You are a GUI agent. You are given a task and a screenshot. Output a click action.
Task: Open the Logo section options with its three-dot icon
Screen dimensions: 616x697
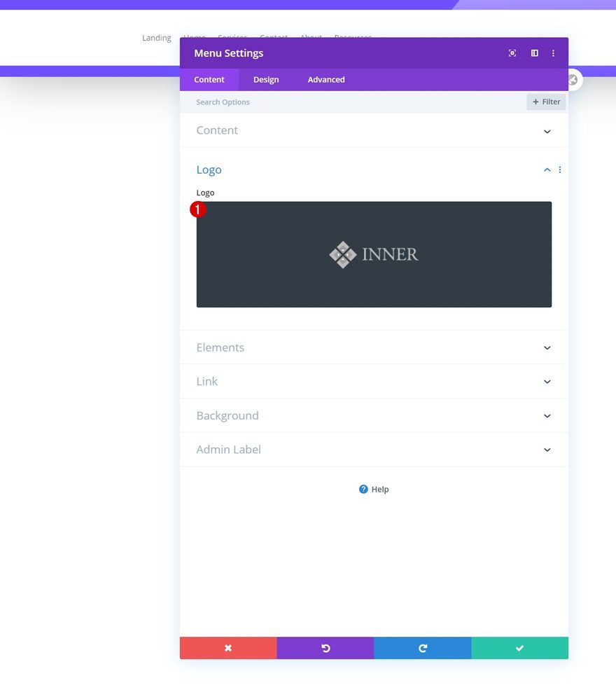[559, 170]
